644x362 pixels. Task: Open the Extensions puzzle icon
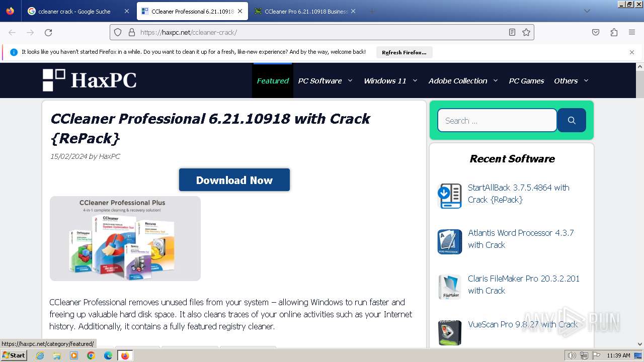614,32
